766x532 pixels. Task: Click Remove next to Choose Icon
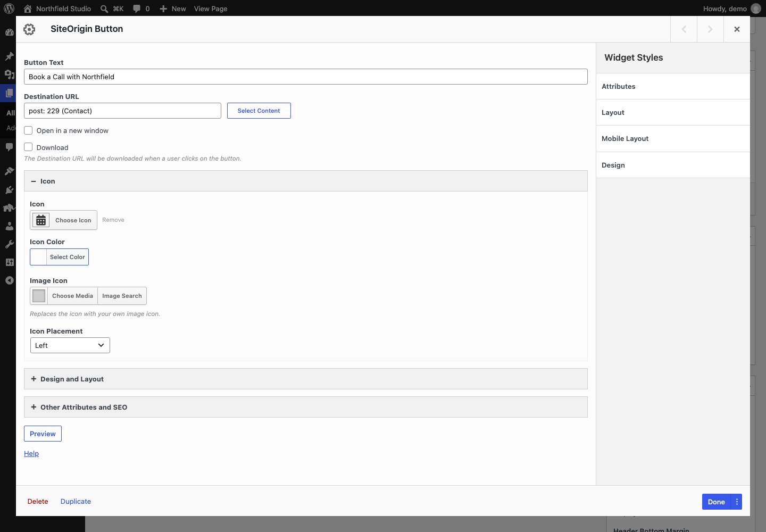tap(113, 220)
